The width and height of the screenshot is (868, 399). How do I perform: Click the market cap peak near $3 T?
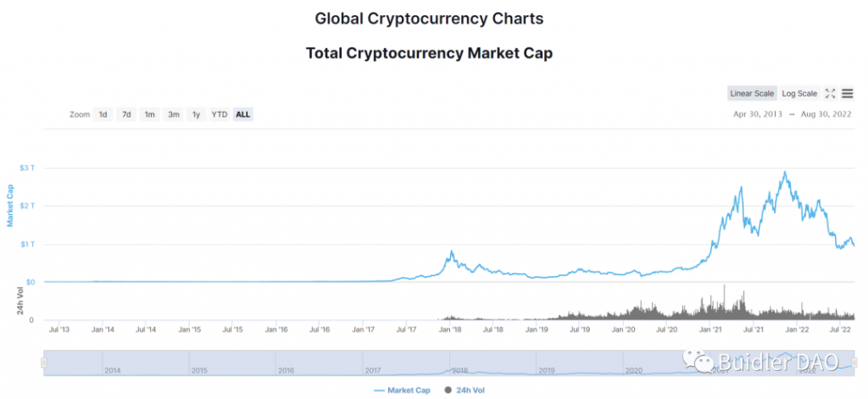coord(784,172)
